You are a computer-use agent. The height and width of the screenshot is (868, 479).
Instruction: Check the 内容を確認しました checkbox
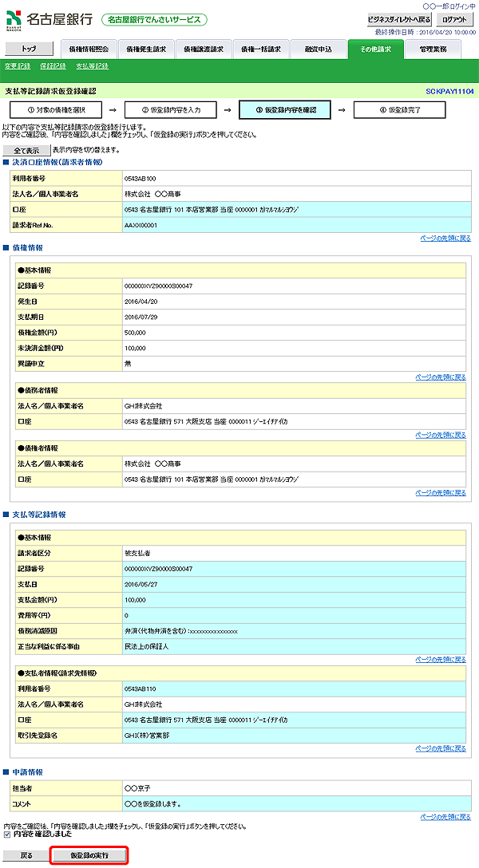(7, 834)
